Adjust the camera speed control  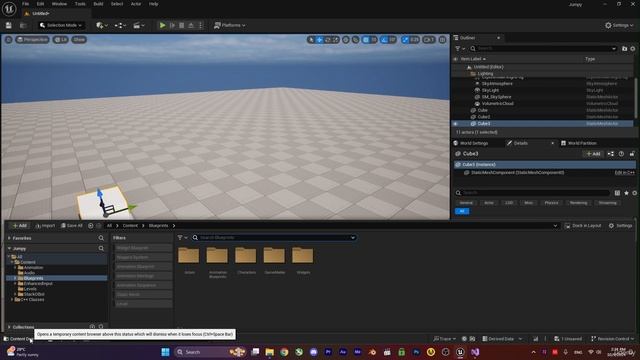(429, 40)
